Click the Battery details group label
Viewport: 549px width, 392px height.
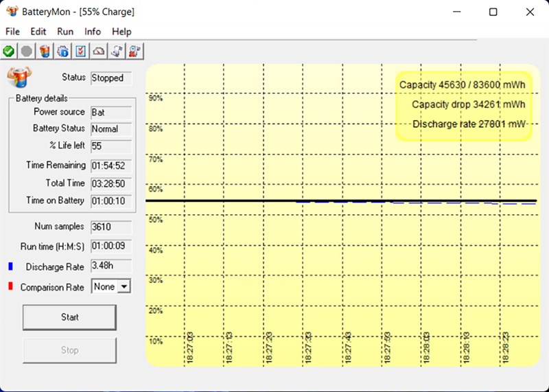(x=42, y=98)
